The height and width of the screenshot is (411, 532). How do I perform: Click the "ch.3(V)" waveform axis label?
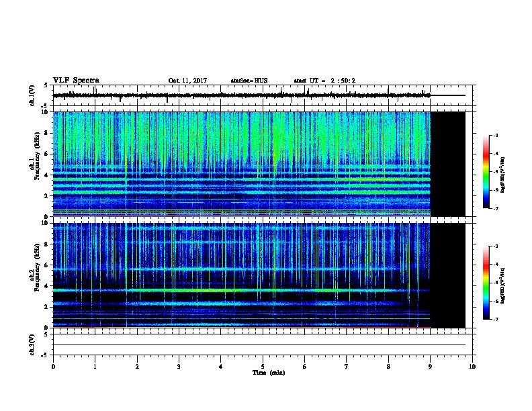pos(32,345)
